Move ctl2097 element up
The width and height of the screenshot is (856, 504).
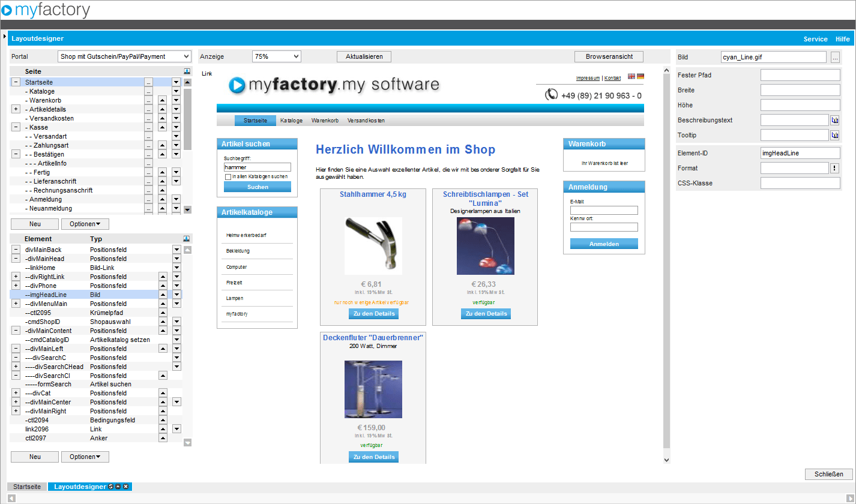(x=162, y=438)
